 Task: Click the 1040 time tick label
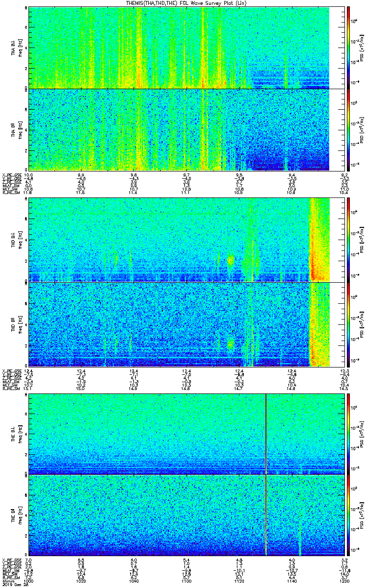click(x=133, y=581)
